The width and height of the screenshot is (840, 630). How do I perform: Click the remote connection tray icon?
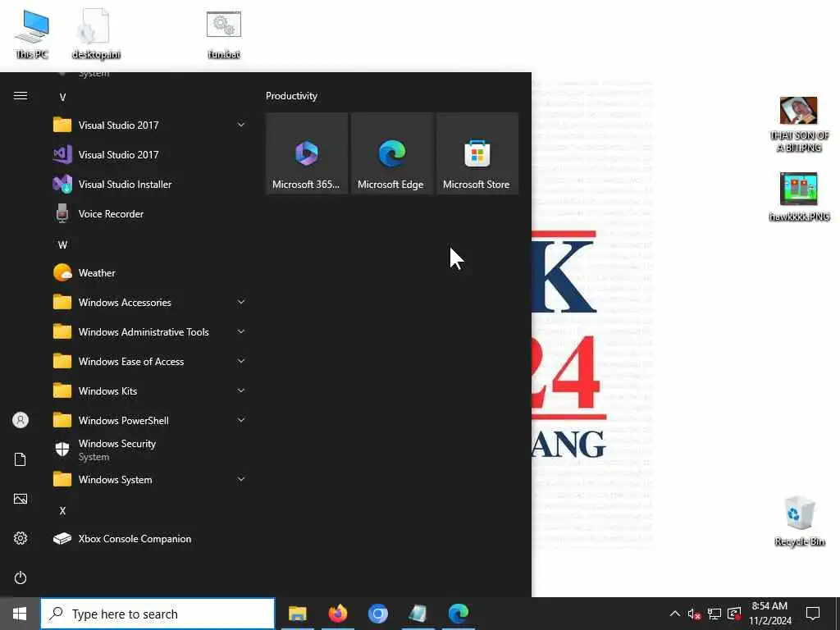(x=734, y=614)
